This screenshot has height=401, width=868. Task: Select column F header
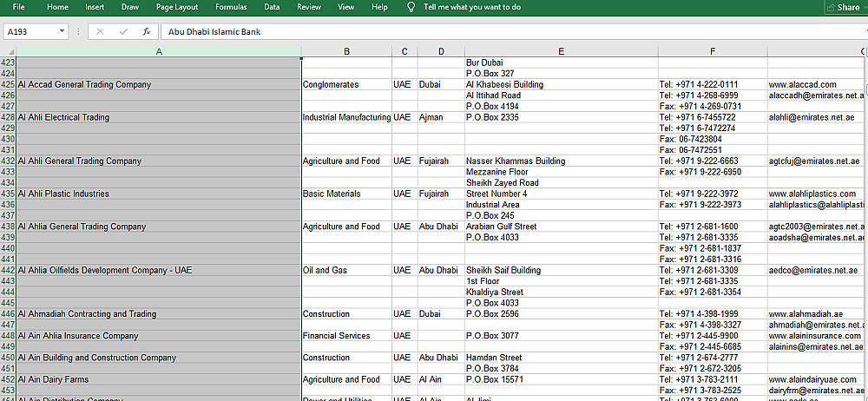[x=713, y=51]
